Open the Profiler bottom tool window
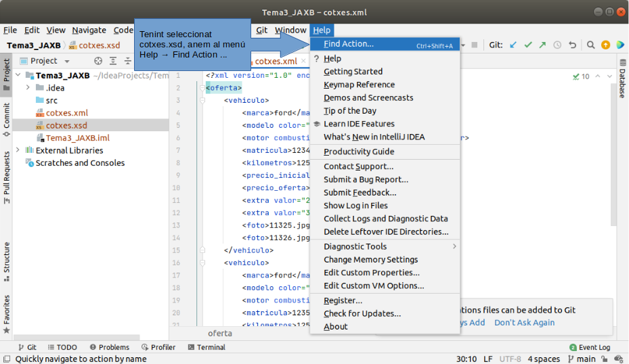The height and width of the screenshot is (364, 629). pos(158,347)
